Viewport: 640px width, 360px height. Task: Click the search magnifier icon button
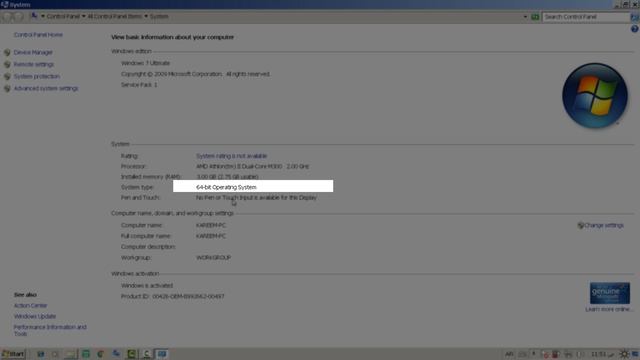pyautogui.click(x=634, y=17)
